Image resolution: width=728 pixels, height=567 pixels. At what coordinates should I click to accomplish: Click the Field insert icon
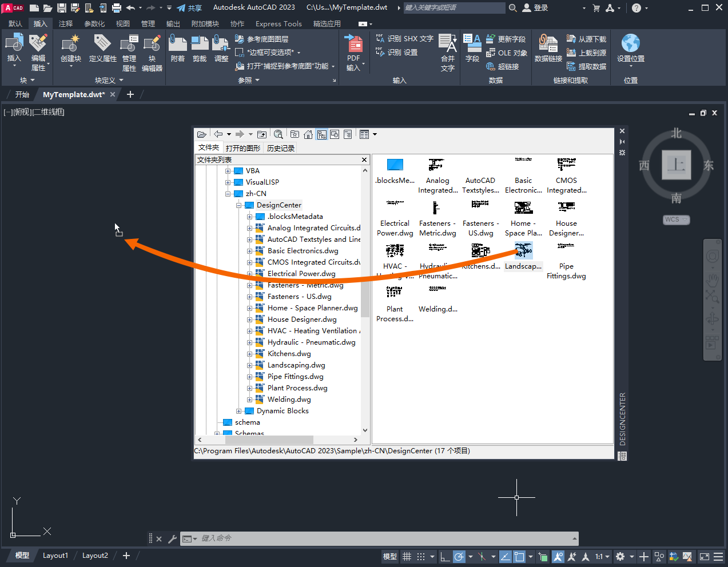click(x=472, y=43)
